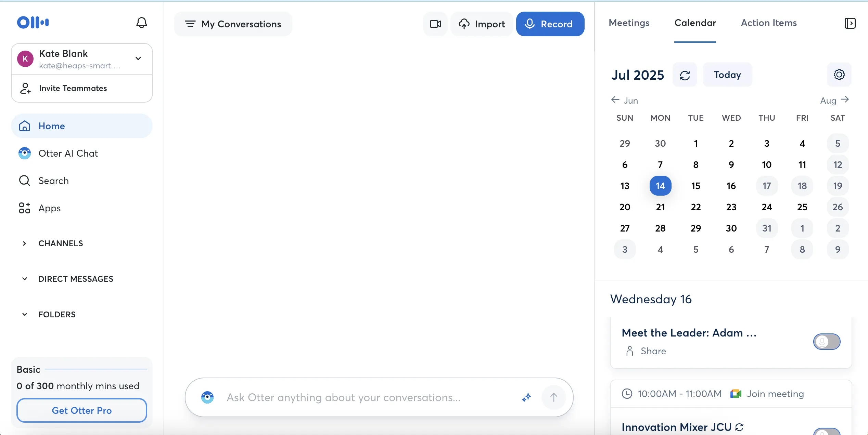Click the Otter icon in chat box

tap(207, 397)
